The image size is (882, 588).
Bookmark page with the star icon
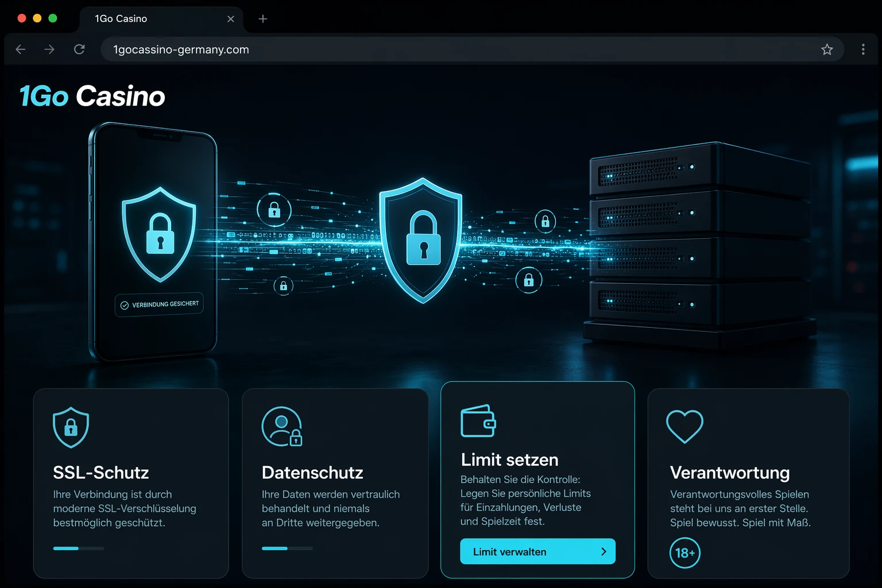(x=827, y=49)
